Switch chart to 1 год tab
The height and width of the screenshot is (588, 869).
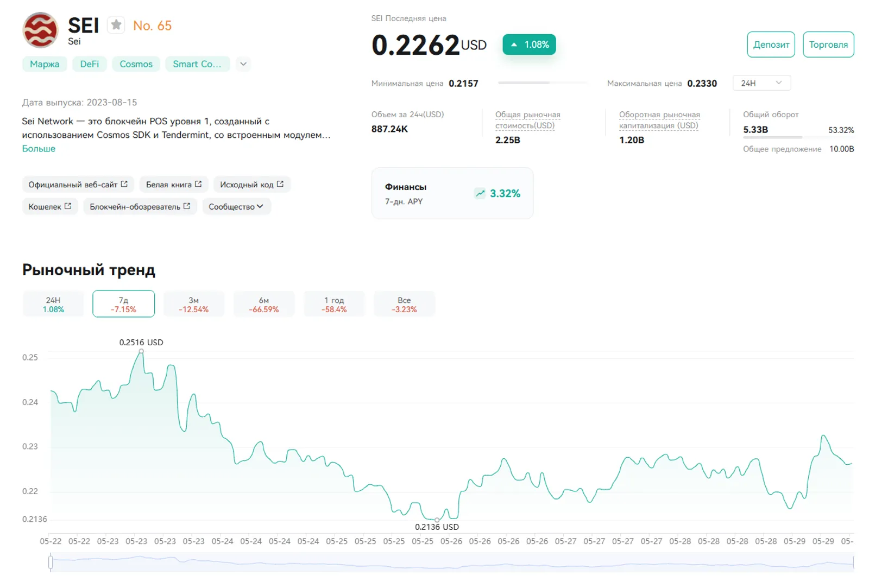pyautogui.click(x=334, y=304)
